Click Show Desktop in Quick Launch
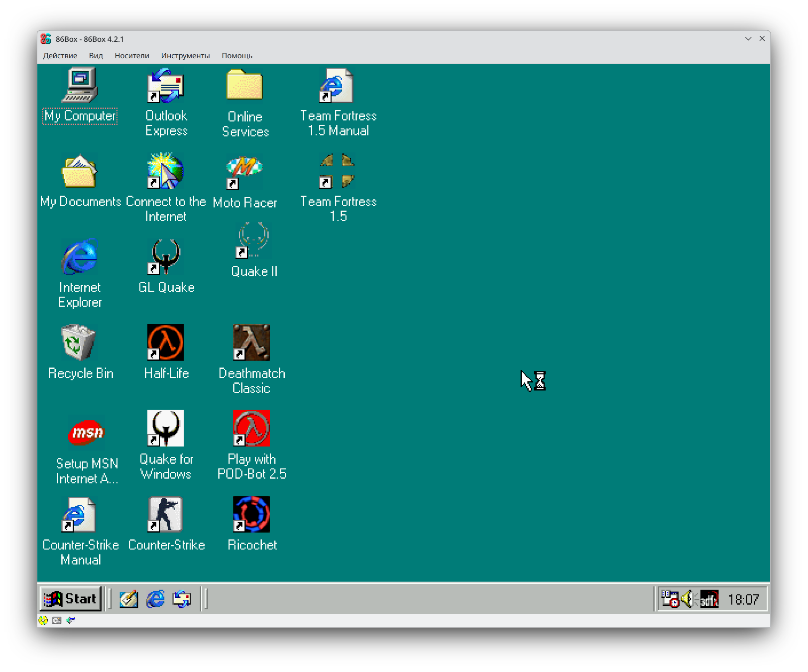The image size is (808, 672). [129, 599]
